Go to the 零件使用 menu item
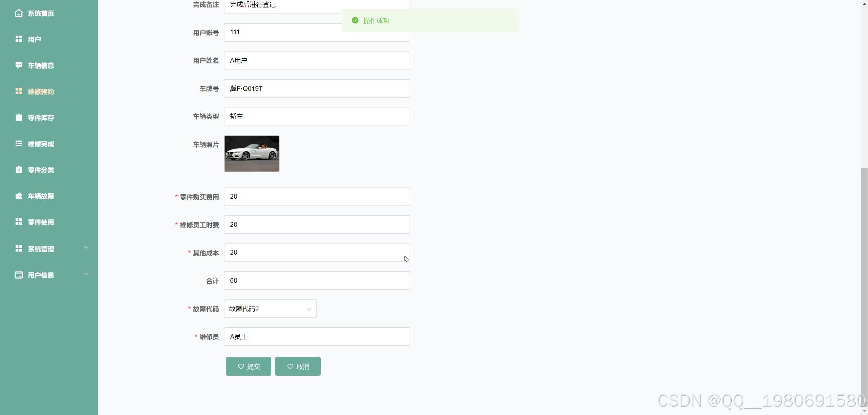 pyautogui.click(x=41, y=222)
